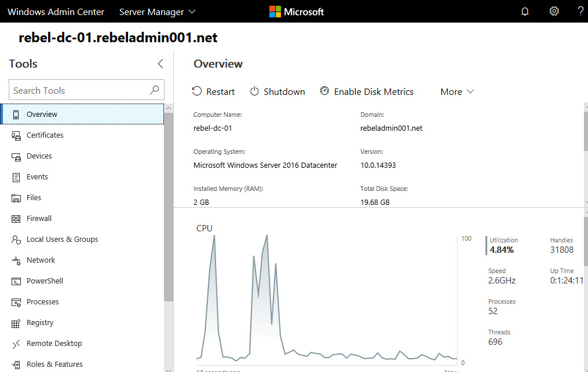
Task: Click the CPU utilization chart
Action: coord(327,299)
